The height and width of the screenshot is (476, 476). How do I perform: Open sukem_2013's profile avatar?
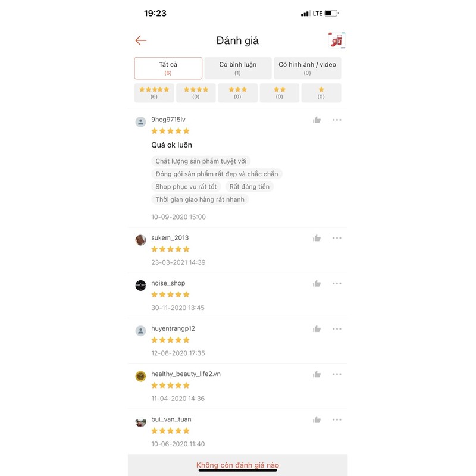point(140,240)
